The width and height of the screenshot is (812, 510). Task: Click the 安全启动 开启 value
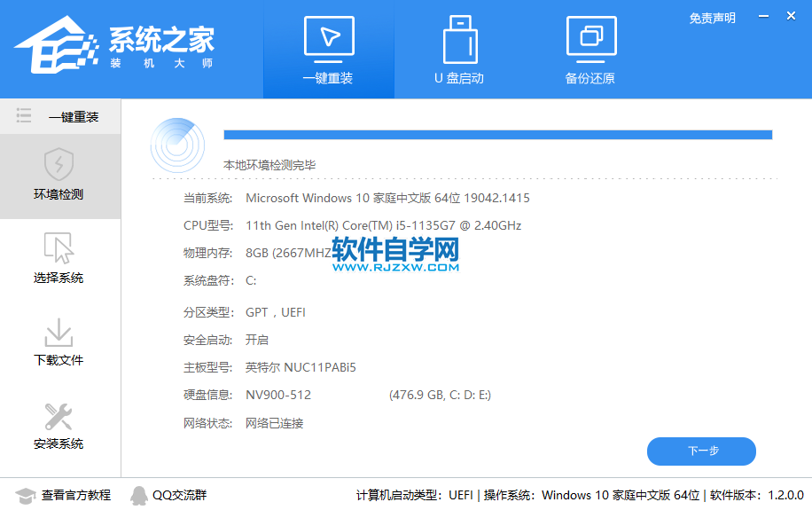coord(257,340)
